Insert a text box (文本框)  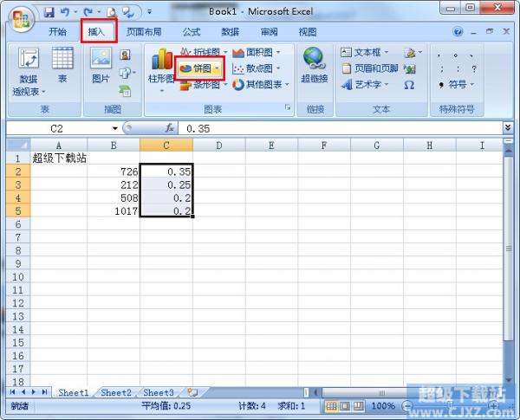[365, 52]
